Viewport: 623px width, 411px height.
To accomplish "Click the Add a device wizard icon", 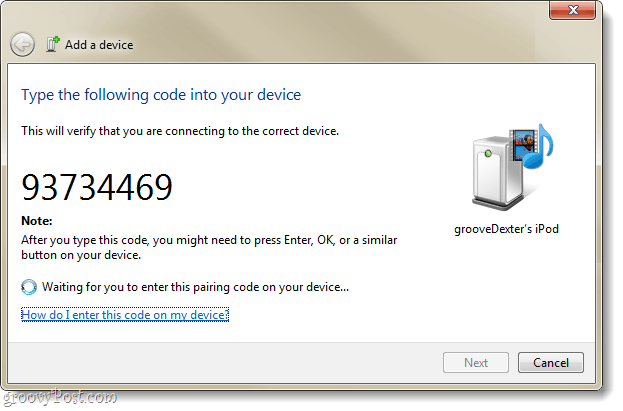I will tap(52, 44).
